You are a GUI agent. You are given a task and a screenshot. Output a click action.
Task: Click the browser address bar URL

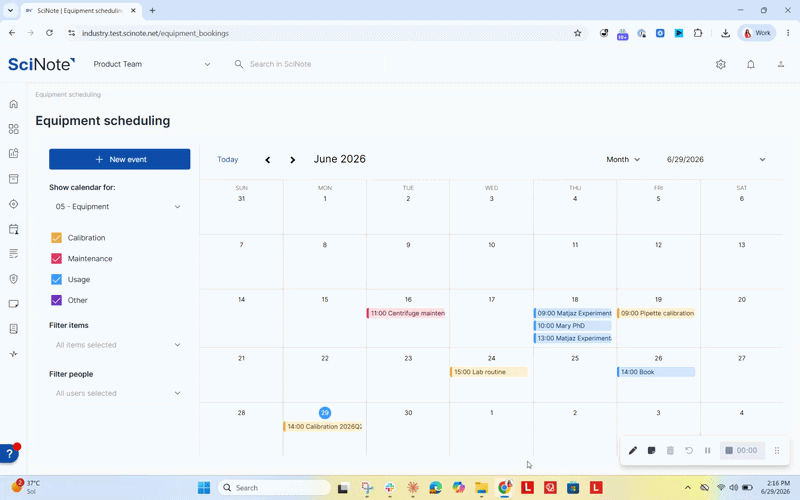155,33
